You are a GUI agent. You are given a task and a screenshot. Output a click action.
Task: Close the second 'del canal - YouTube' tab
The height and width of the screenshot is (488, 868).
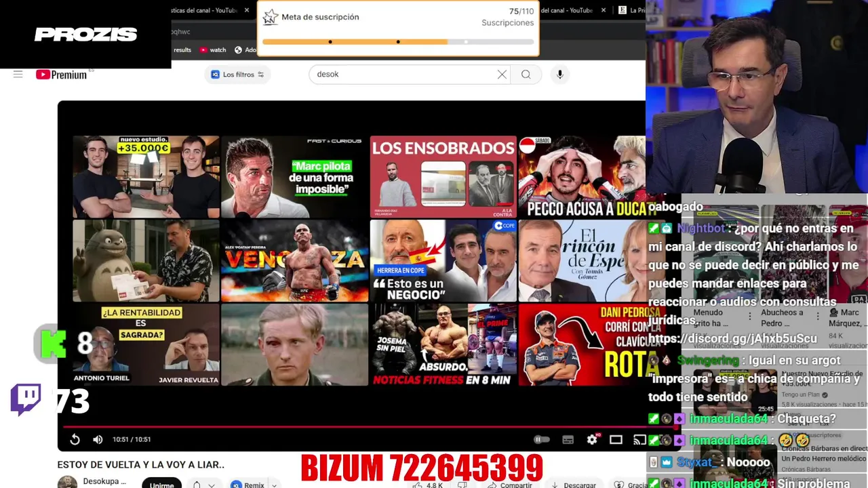click(x=604, y=10)
